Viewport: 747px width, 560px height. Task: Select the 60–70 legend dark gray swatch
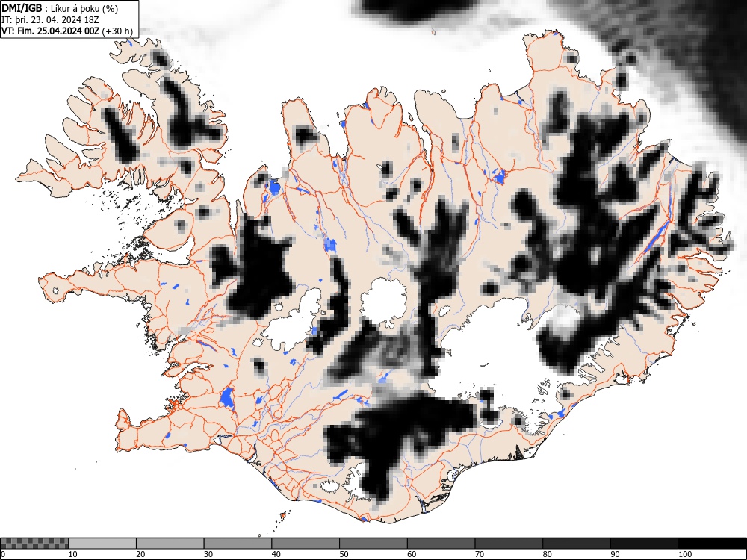441,544
